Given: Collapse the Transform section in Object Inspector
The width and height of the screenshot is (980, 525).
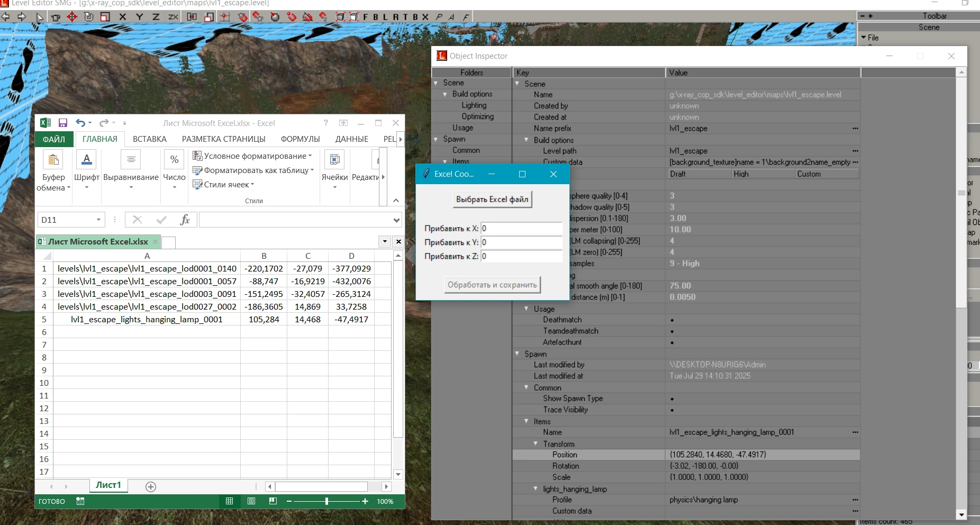Looking at the screenshot, I should [536, 444].
